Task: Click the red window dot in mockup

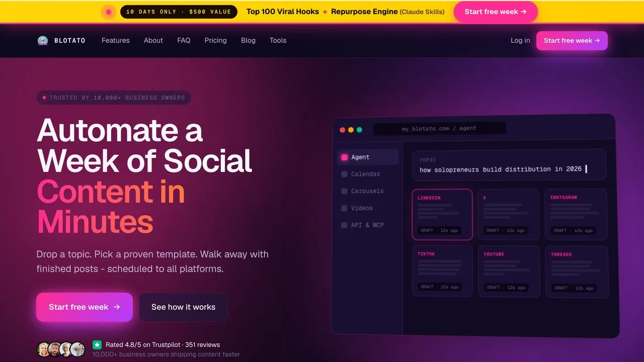Action: click(x=343, y=130)
